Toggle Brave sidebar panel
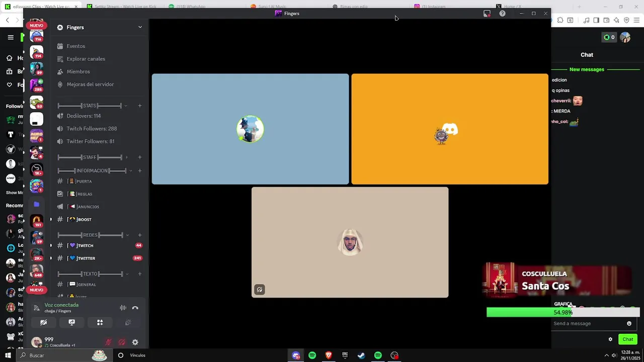The height and width of the screenshot is (362, 644). click(x=596, y=20)
